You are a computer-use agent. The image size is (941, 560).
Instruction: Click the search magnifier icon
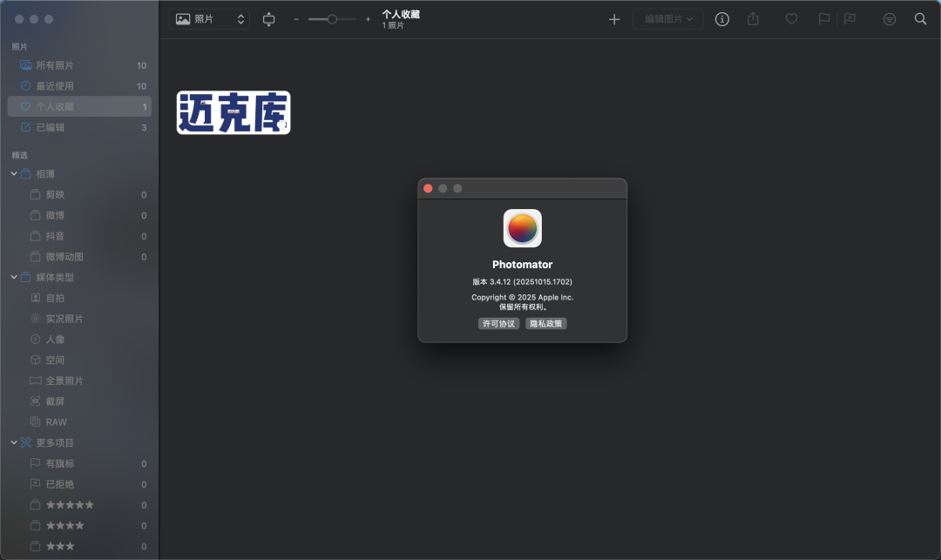(x=920, y=19)
